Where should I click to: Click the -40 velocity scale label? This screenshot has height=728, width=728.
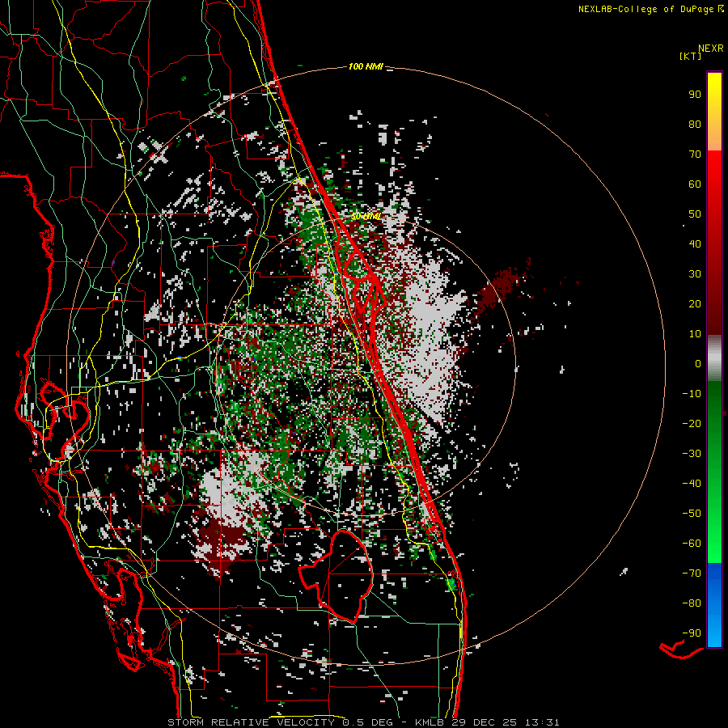coord(692,484)
